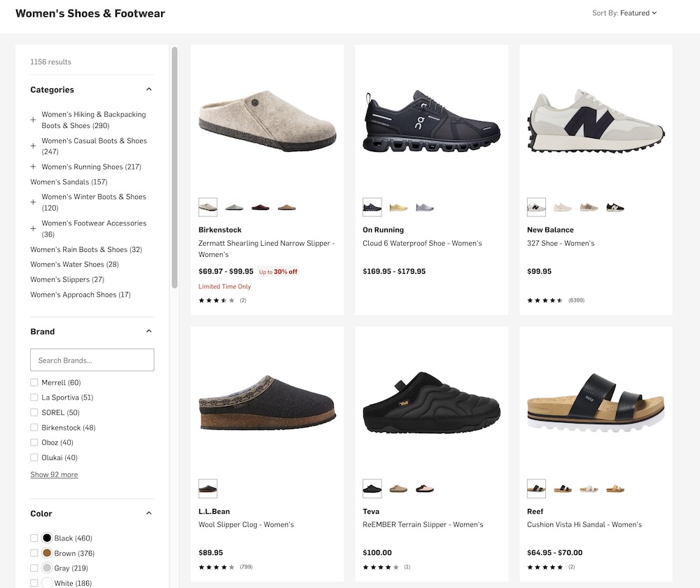Select yellow Cloud 6 Waterproof color variant
Viewport: 700px width, 588px height.
398,207
